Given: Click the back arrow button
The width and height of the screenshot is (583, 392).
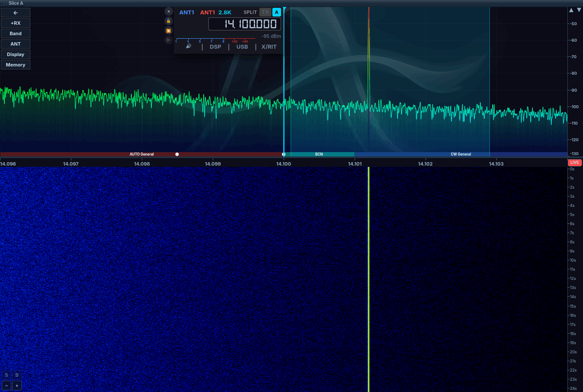Looking at the screenshot, I should pos(16,13).
